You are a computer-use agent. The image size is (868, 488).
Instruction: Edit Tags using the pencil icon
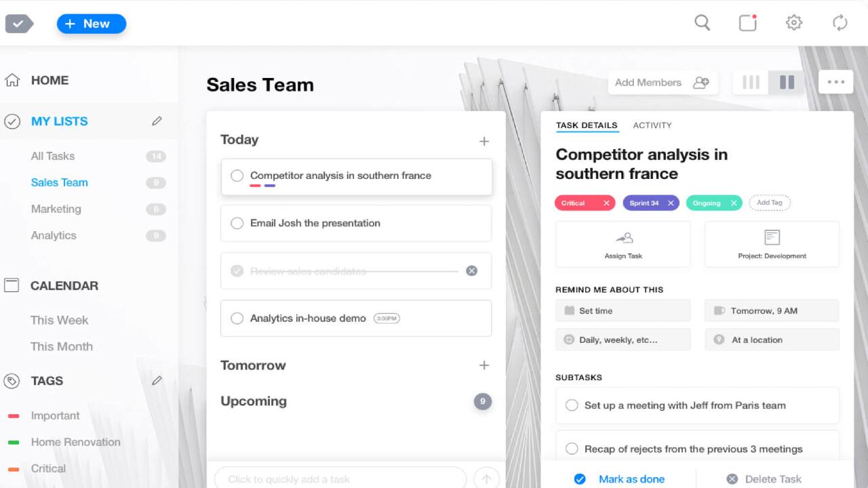tap(157, 380)
